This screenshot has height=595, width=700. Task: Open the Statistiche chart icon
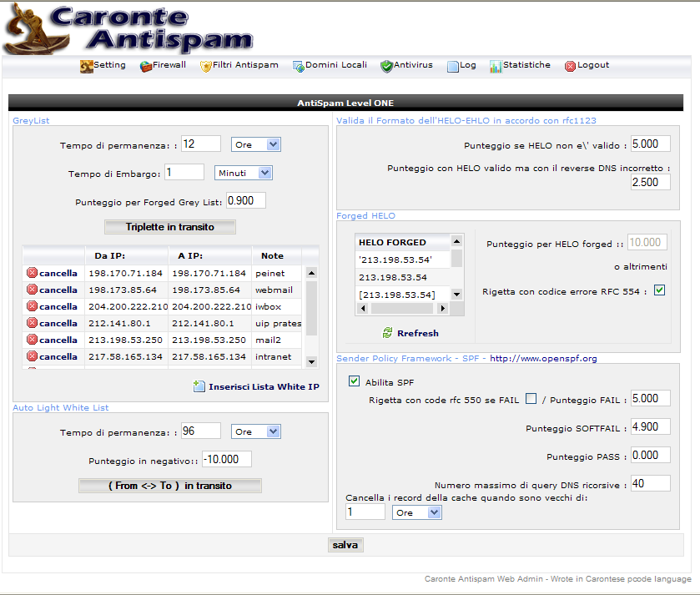click(496, 66)
